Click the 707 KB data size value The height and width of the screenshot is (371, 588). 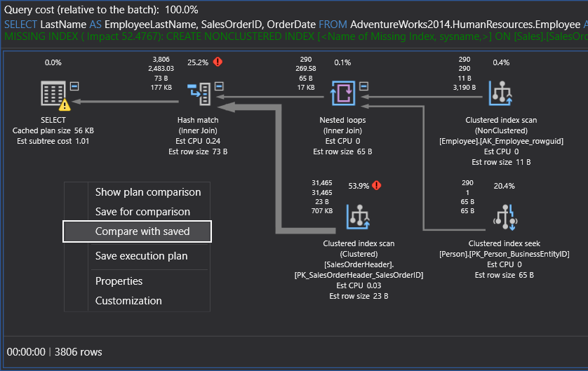pyautogui.click(x=322, y=210)
